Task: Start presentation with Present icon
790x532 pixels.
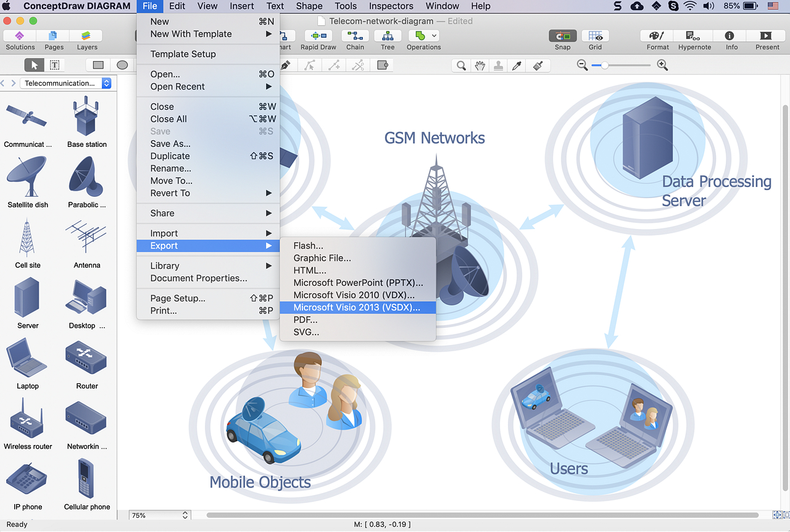Action: 767,36
